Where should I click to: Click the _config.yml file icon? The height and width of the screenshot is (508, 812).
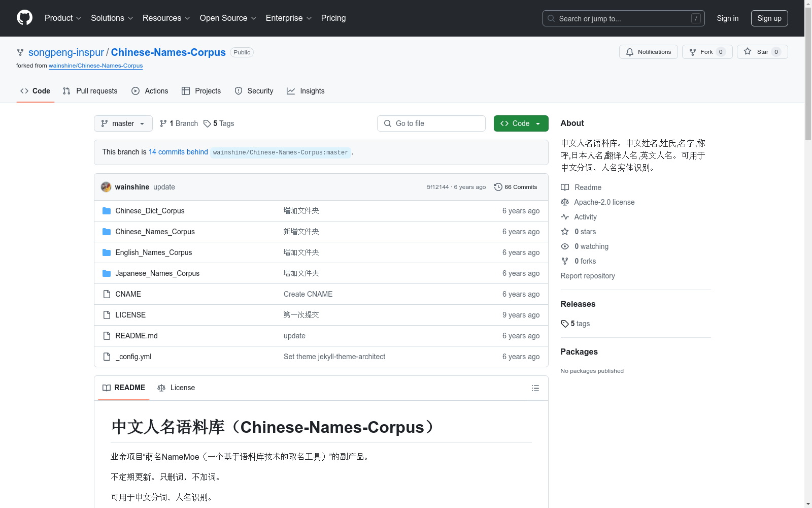(107, 357)
